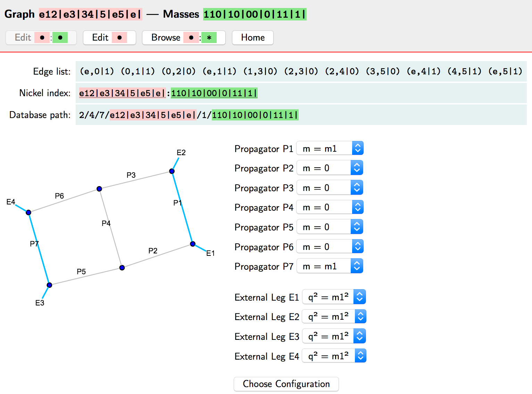Click the E1 leg label in the diagram
Image resolution: width=532 pixels, height=394 pixels.
pyautogui.click(x=210, y=253)
